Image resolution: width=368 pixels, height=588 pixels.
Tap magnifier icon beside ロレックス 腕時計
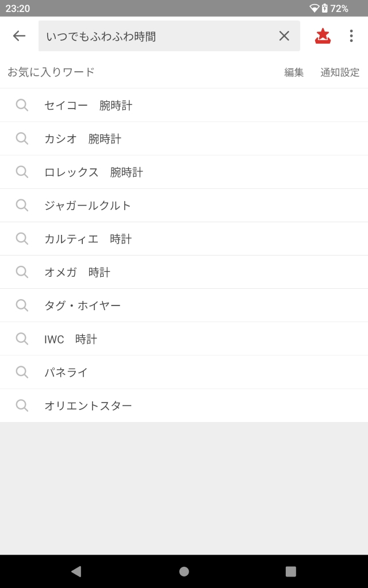click(22, 172)
